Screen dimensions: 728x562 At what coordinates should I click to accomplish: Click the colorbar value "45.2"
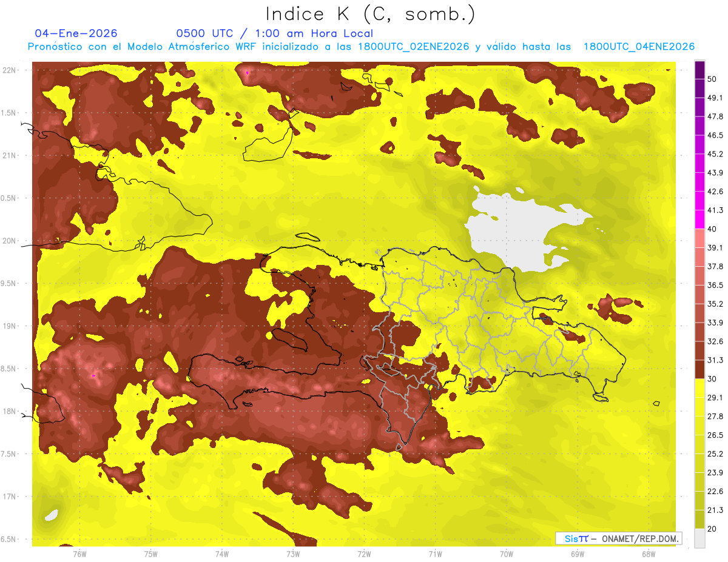715,154
